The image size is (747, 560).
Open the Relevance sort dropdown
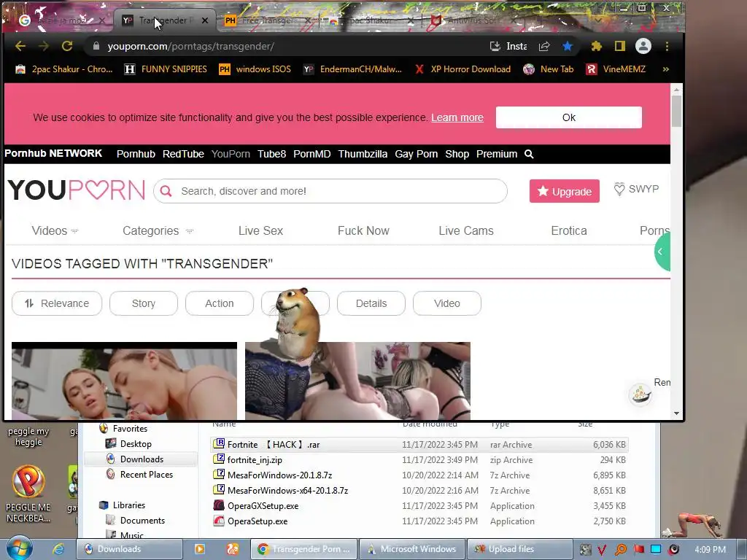coord(57,303)
